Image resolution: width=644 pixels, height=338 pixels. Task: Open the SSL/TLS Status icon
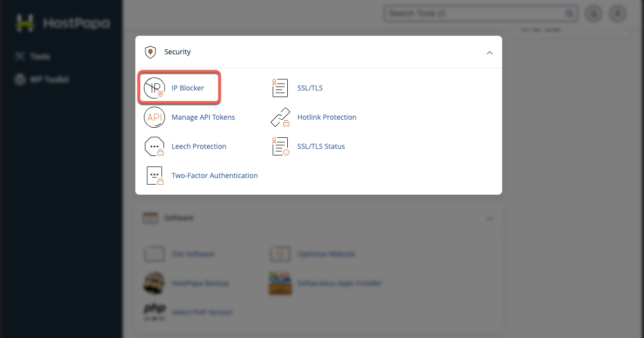point(280,146)
